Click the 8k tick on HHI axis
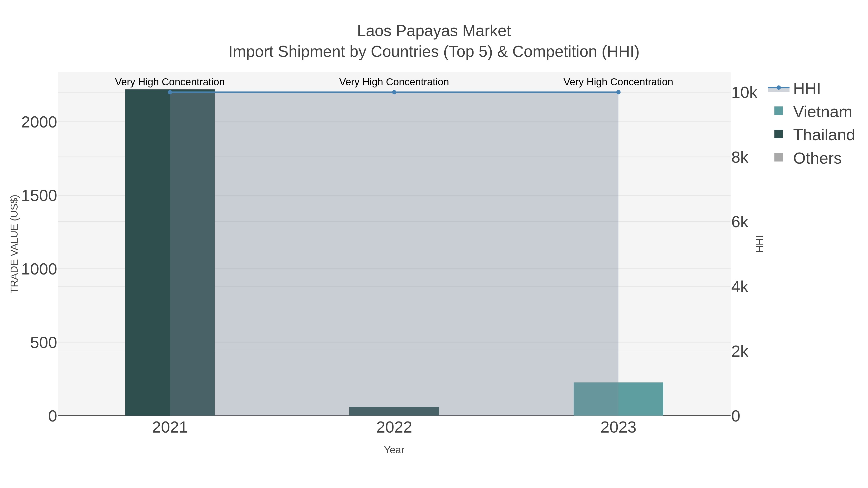 tap(740, 157)
